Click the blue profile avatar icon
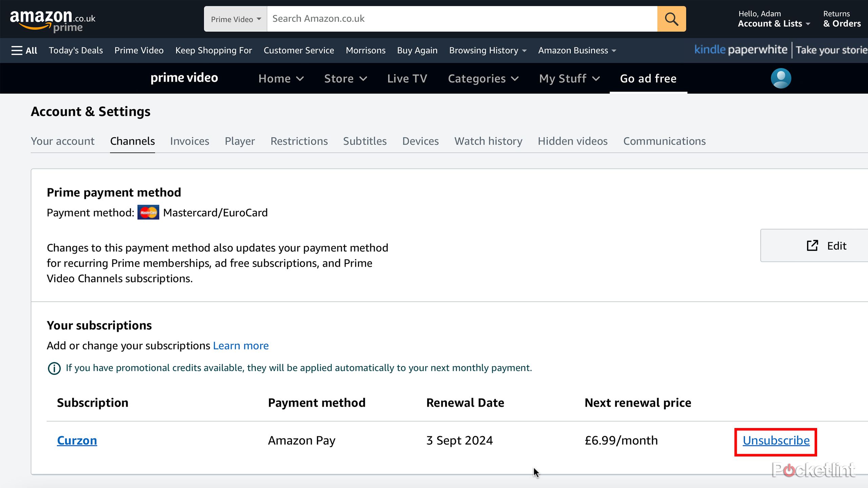The width and height of the screenshot is (868, 488). [781, 78]
